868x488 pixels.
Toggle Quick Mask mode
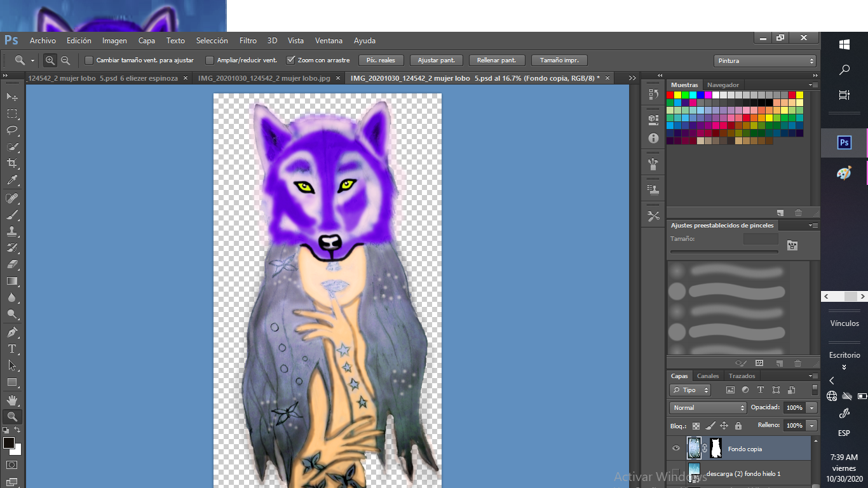[x=12, y=465]
